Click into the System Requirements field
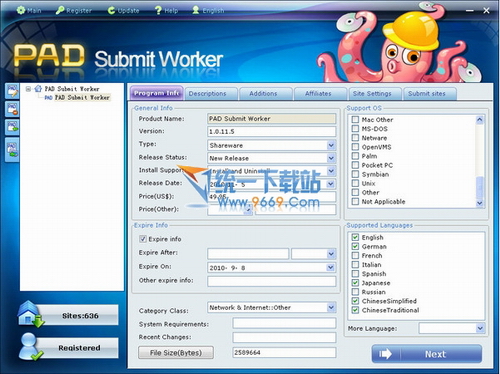Screen dimensions: 500x374 pyautogui.click(x=284, y=323)
